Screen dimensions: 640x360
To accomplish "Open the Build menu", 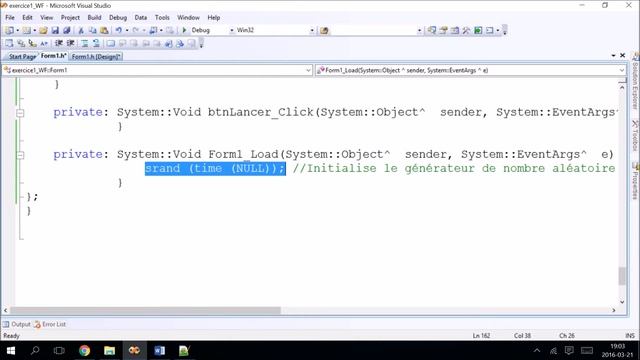I will pos(94,18).
